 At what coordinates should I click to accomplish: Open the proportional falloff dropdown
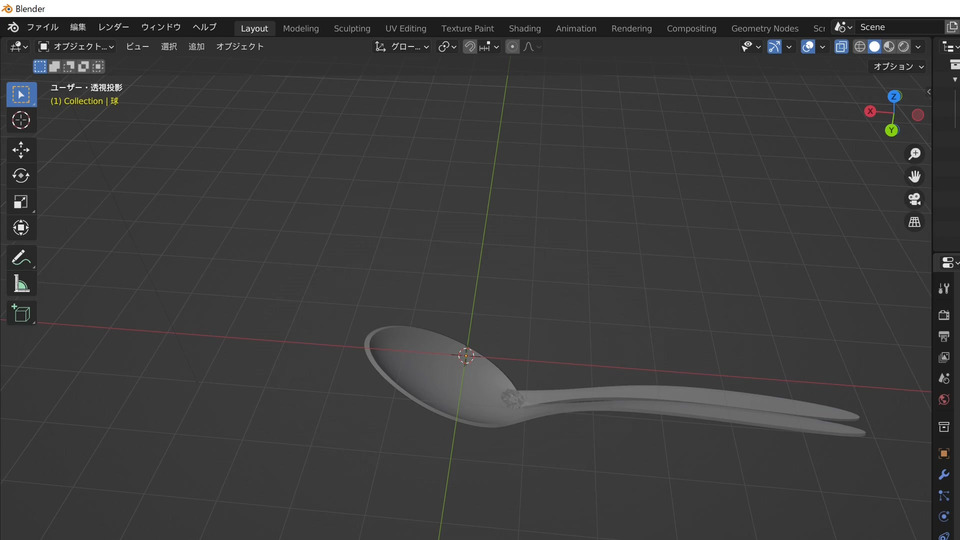532,47
